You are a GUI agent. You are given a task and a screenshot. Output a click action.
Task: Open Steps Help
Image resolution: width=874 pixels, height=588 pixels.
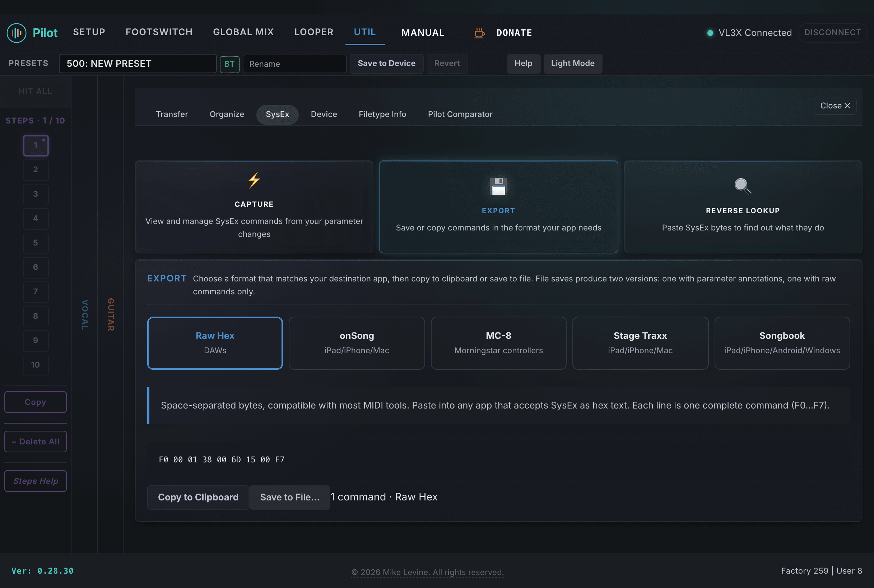(x=35, y=481)
